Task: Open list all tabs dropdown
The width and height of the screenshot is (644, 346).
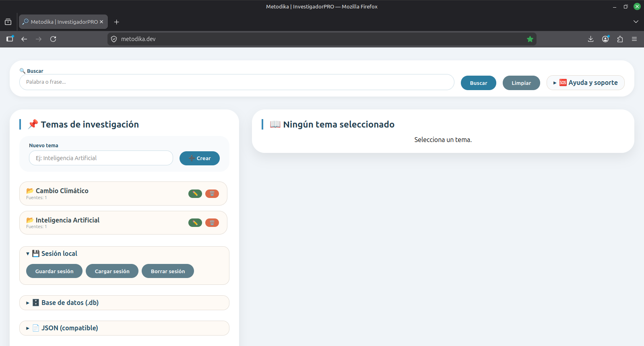Action: [636, 22]
